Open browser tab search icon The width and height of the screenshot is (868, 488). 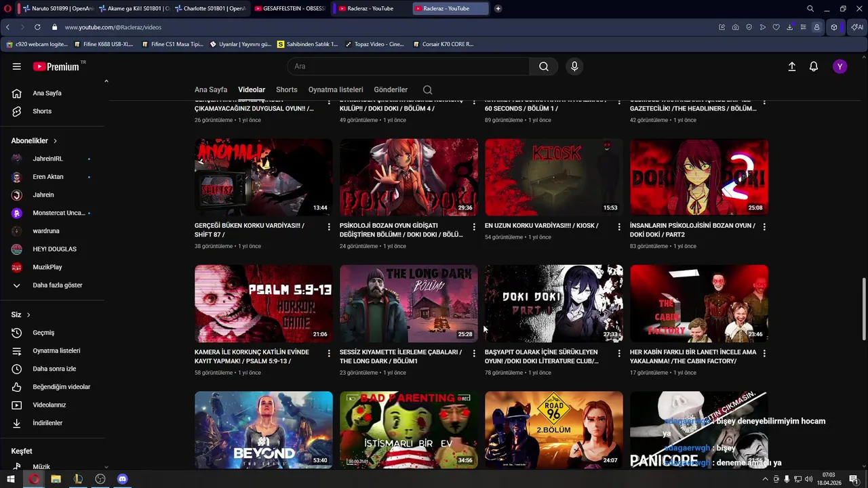pos(810,9)
